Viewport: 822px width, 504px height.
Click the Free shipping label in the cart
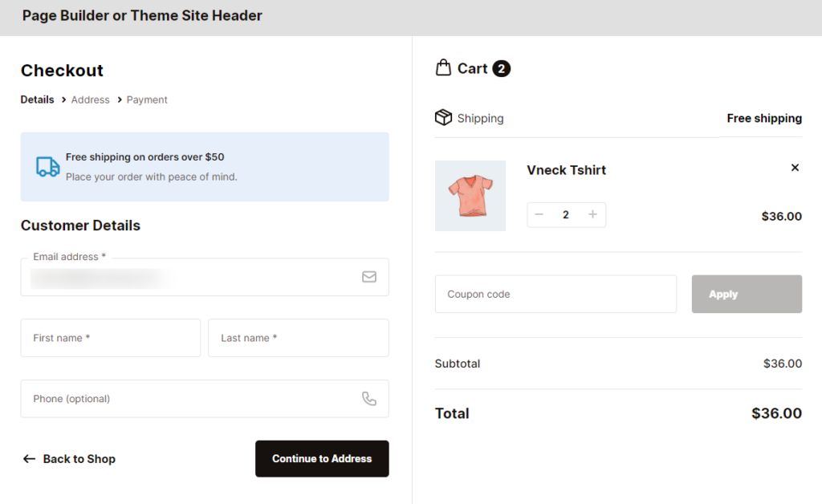(763, 118)
